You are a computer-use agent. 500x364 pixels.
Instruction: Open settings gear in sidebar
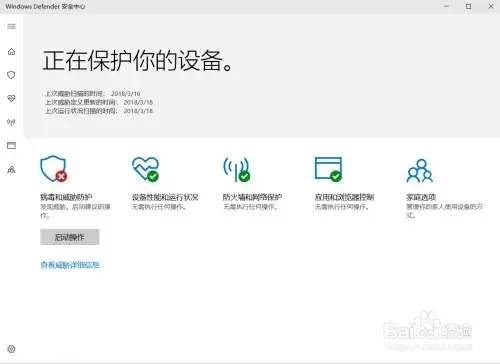click(11, 349)
